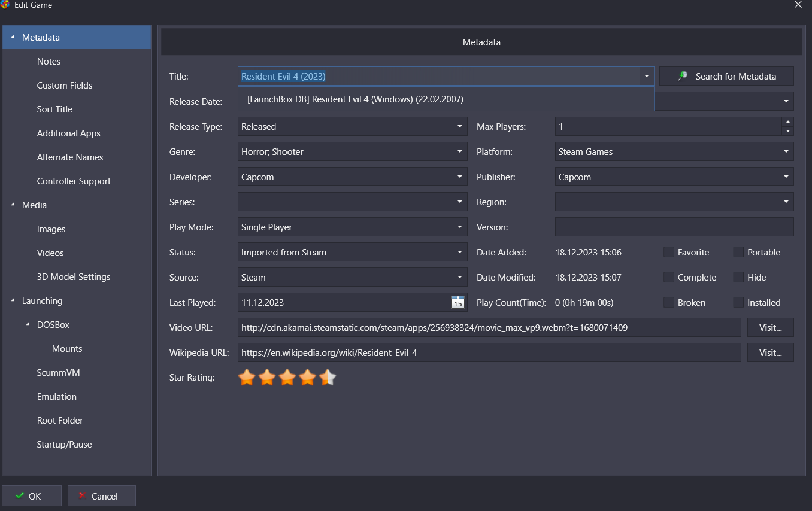Open the Videos page
This screenshot has width=812, height=511.
click(50, 253)
